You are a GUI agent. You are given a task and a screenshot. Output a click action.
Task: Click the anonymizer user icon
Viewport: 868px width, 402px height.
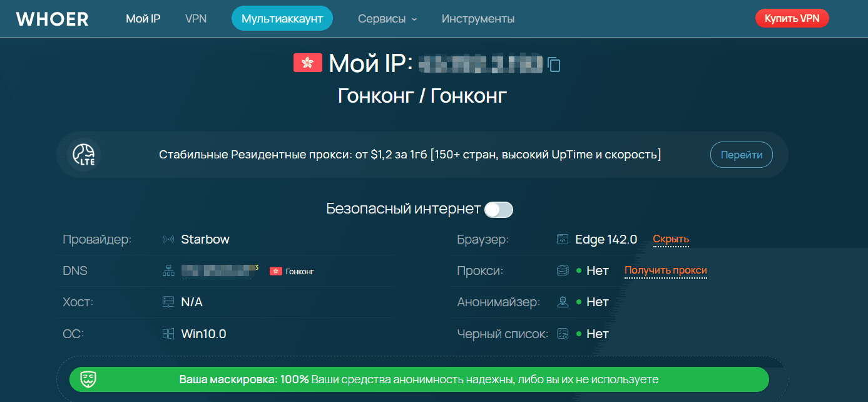coord(561,302)
